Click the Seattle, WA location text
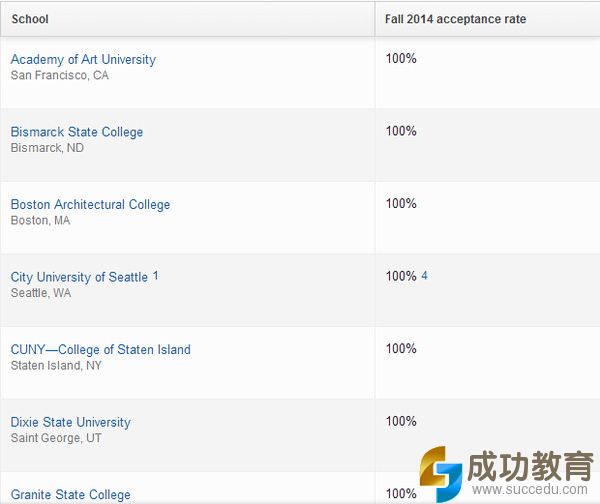600x504 pixels. 41,293
